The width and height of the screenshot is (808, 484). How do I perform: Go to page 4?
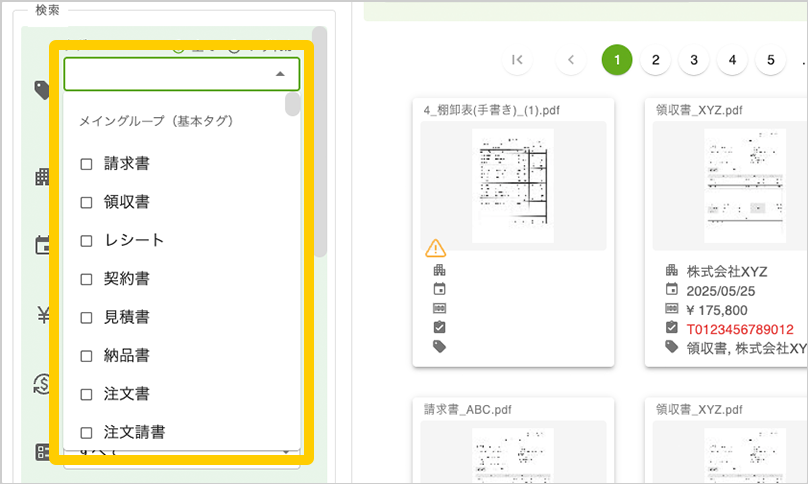[732, 60]
